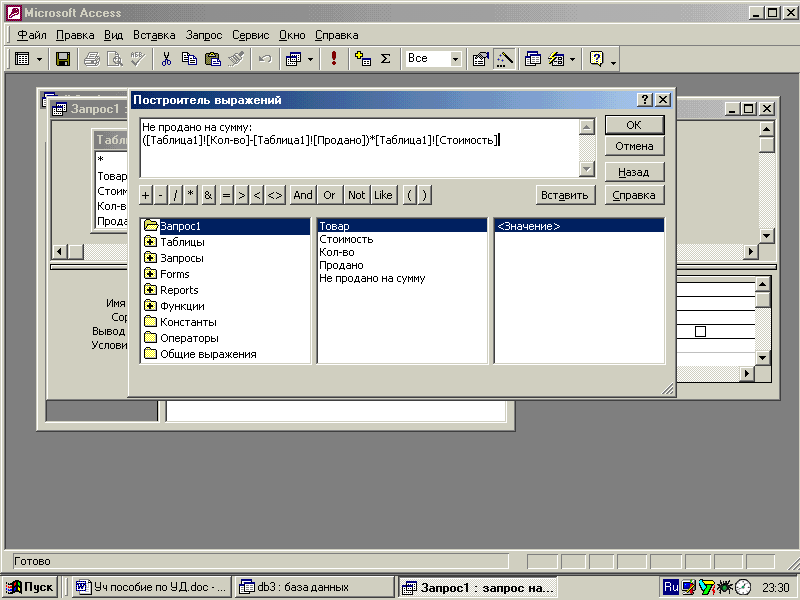Screen dimensions: 800x600
Task: Open the Top Values 'Все' combo box
Action: point(433,59)
